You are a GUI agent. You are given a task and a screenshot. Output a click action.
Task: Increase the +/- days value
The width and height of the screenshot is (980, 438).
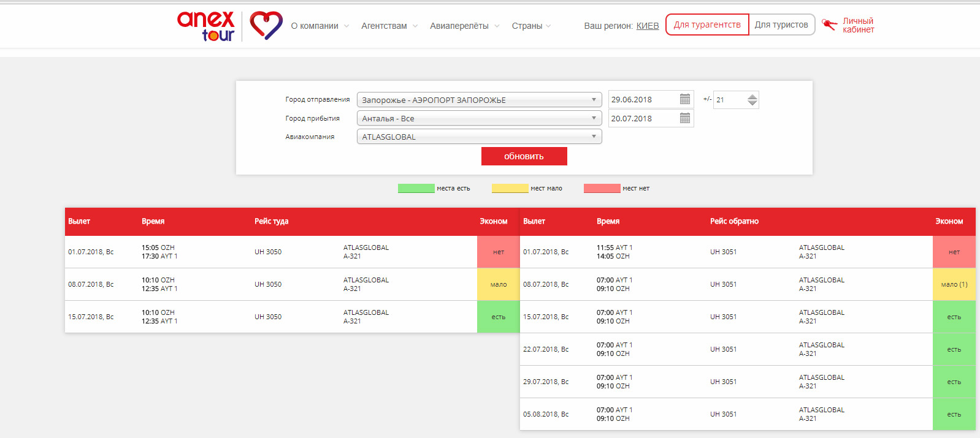pos(752,96)
